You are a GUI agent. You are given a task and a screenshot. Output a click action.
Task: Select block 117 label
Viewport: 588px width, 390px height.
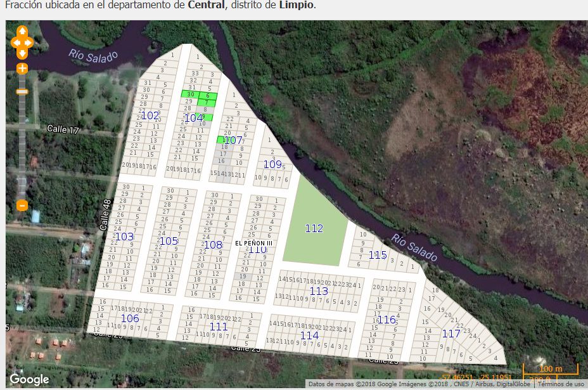(451, 334)
